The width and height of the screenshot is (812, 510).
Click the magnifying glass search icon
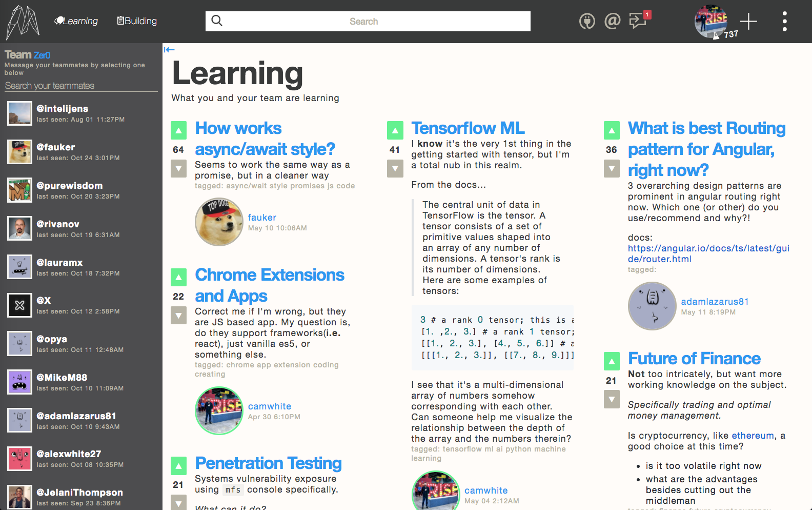coord(217,21)
